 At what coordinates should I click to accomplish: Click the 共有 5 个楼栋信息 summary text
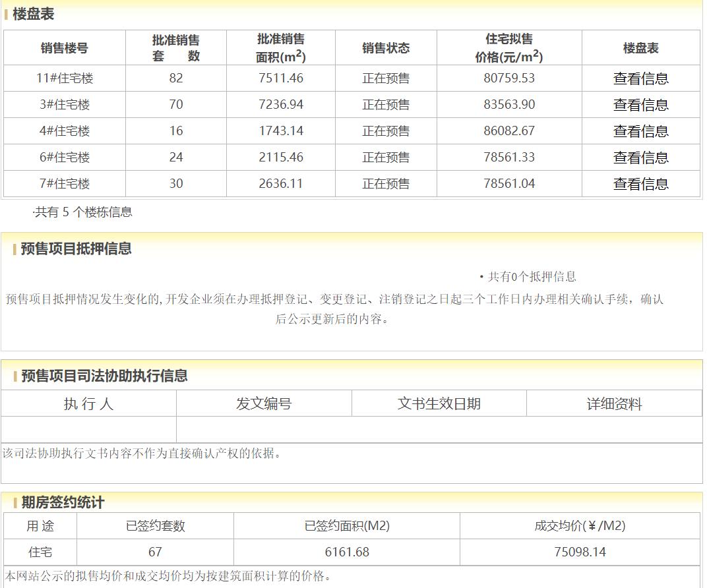point(82,212)
